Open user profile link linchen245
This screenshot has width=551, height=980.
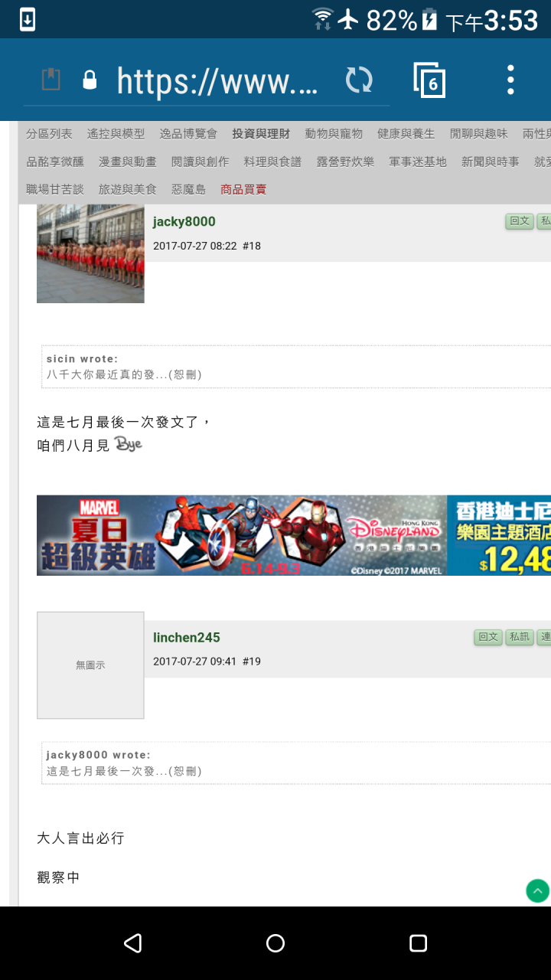point(187,638)
